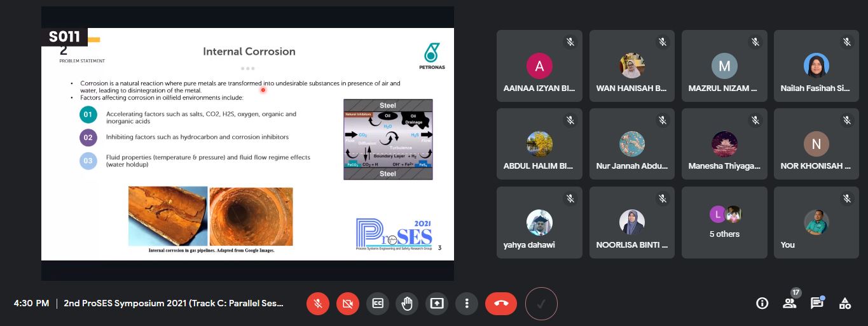Click muted mic icon on yahya dahawi tile
Image resolution: width=868 pixels, height=326 pixels.
point(570,199)
